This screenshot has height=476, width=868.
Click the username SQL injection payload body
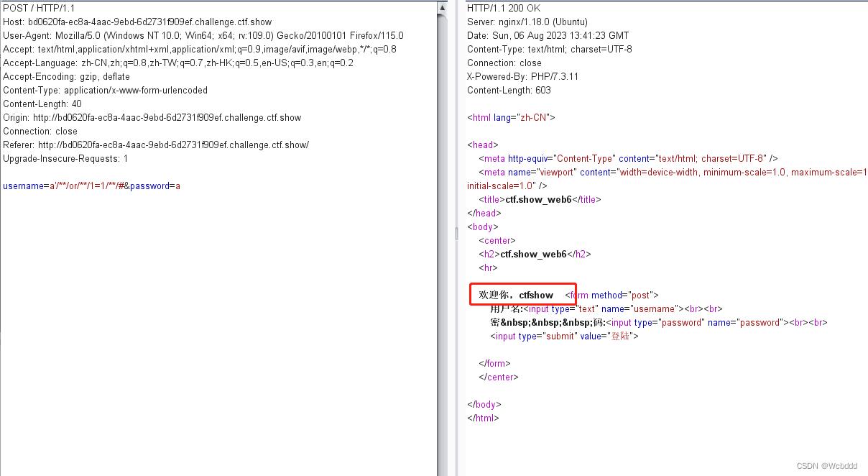[64, 186]
